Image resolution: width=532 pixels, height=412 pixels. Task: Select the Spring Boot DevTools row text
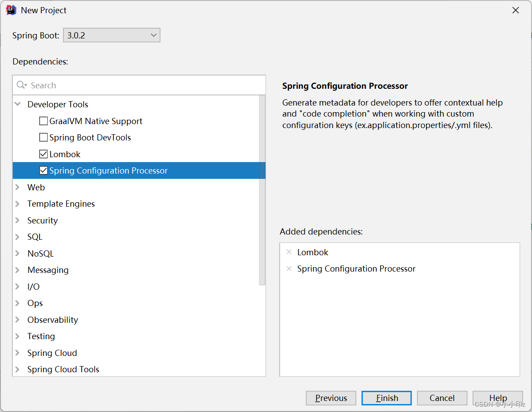pyautogui.click(x=90, y=137)
